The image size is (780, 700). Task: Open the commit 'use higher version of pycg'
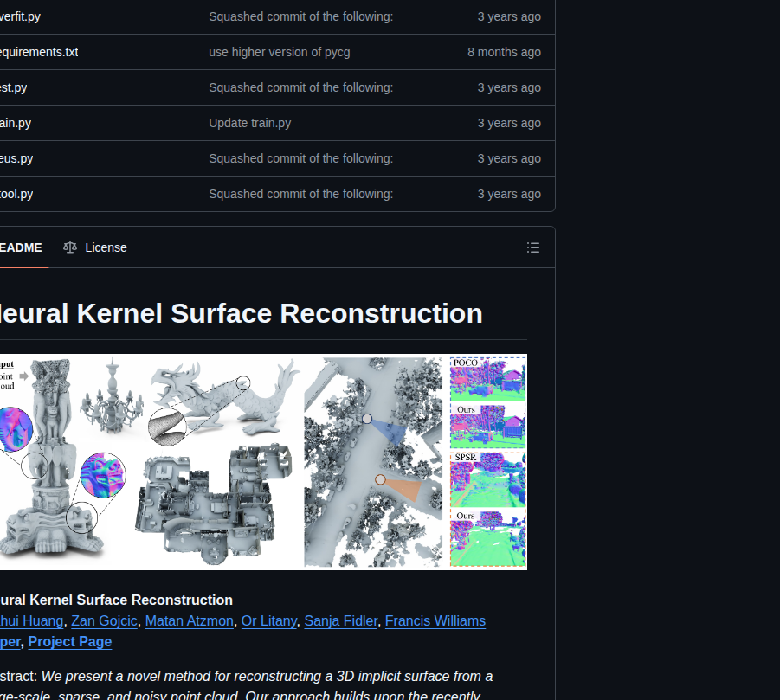pyautogui.click(x=279, y=52)
